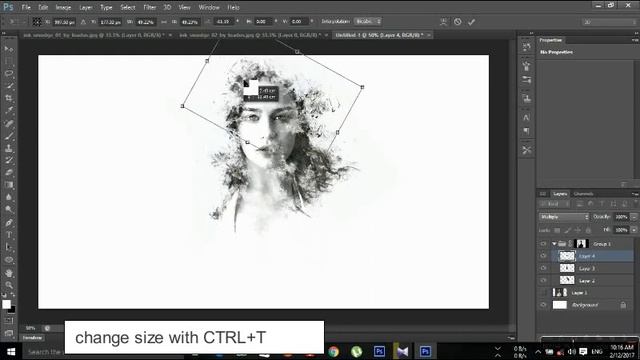Viewport: 640px width, 360px height.
Task: Open the Opacity slider dropdown arrow
Action: click(633, 217)
